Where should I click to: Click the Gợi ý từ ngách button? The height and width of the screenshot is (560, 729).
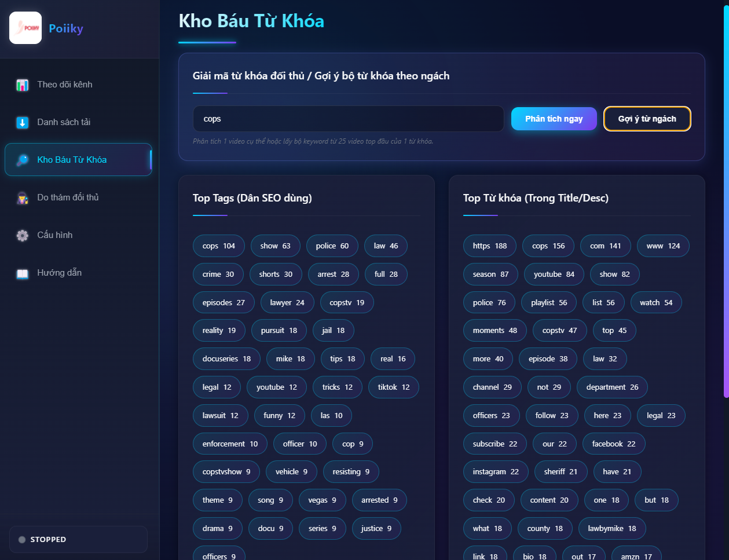(x=647, y=118)
